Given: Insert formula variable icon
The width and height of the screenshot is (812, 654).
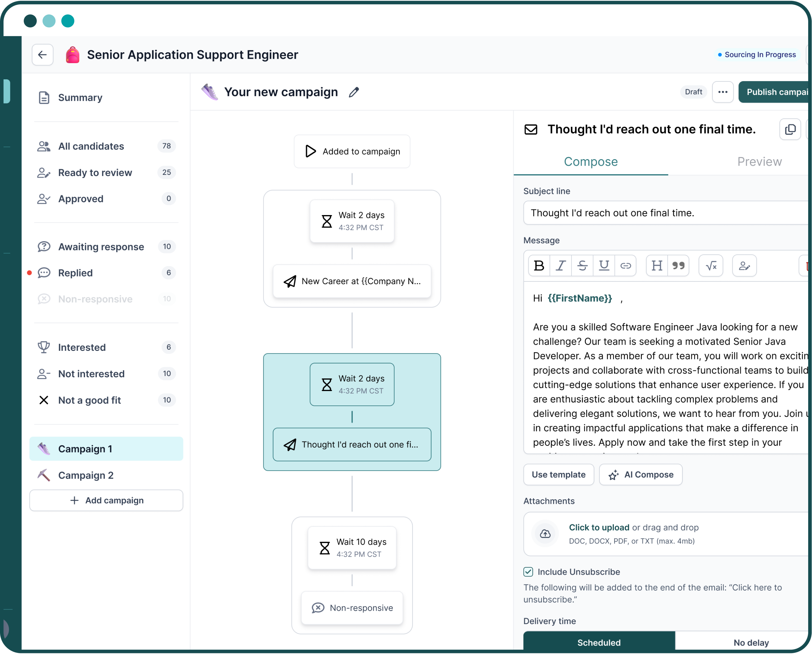Looking at the screenshot, I should point(711,266).
